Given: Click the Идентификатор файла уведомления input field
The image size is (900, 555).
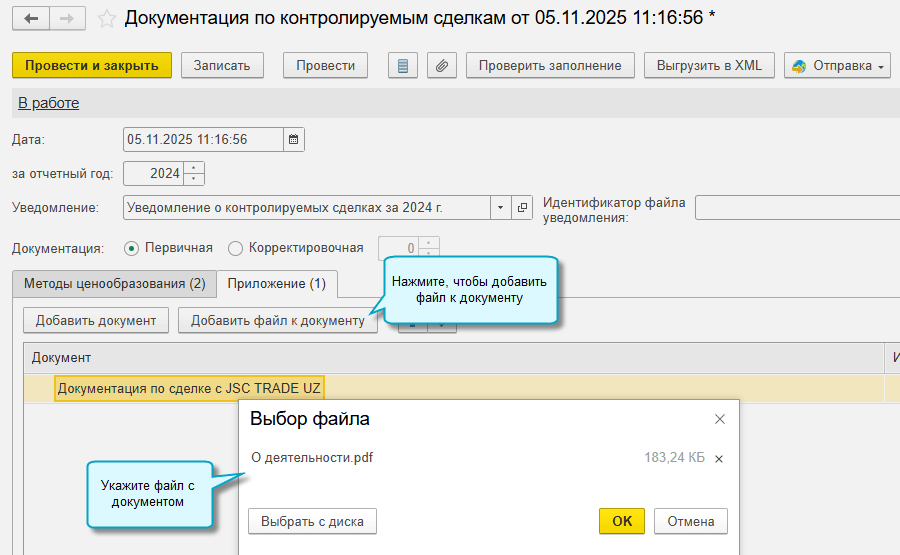Looking at the screenshot, I should 796,208.
